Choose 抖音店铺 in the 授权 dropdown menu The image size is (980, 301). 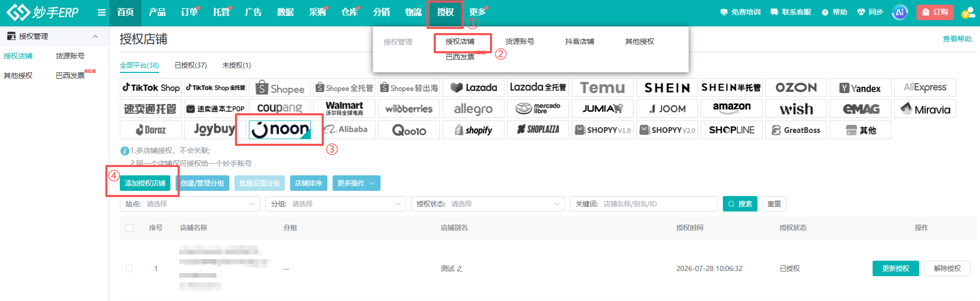(580, 41)
